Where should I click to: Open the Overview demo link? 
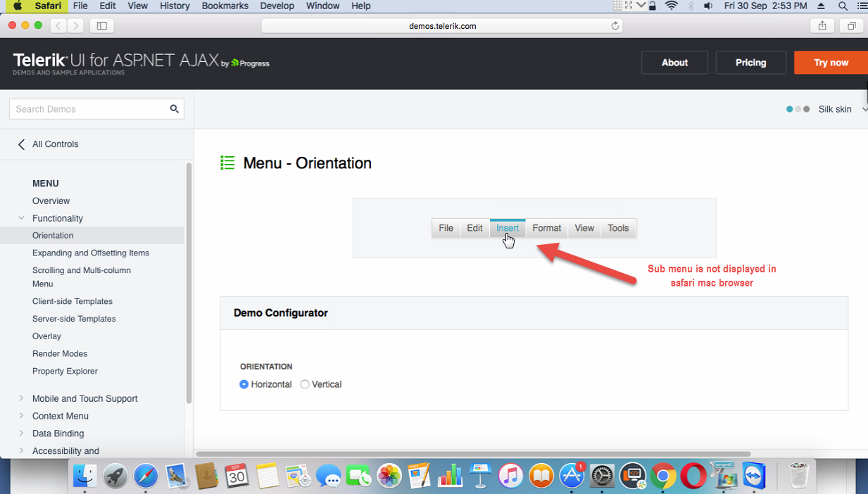pos(51,201)
